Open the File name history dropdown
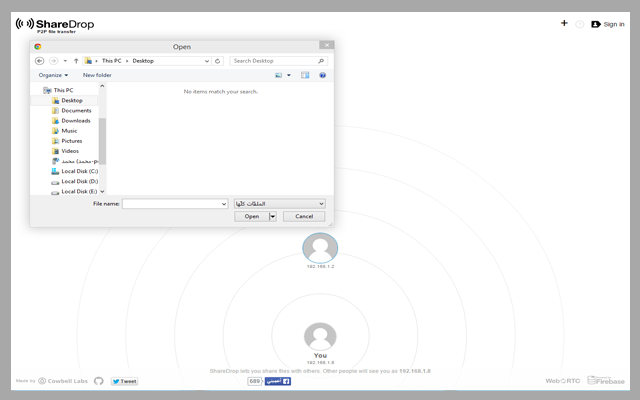This screenshot has width=640, height=400. pyautogui.click(x=224, y=204)
